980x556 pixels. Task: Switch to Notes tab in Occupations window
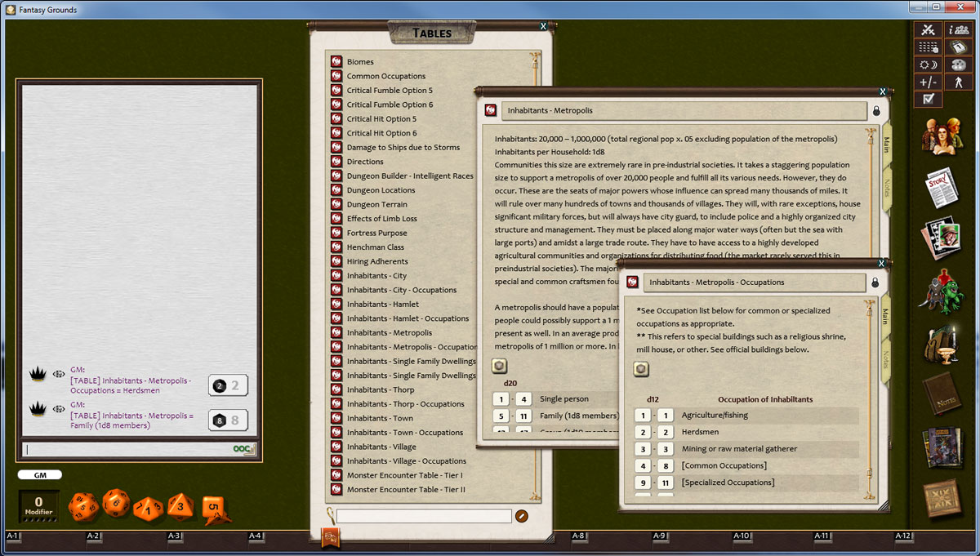tap(886, 360)
